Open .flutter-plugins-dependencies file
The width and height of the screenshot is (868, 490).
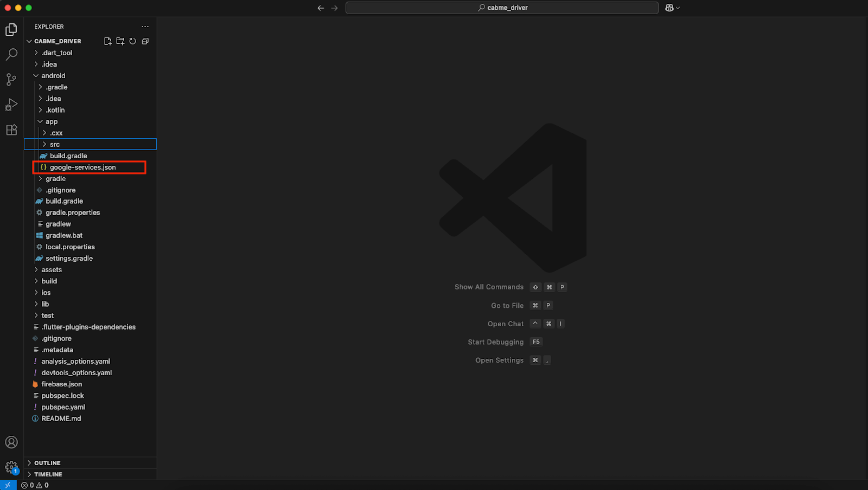point(90,327)
